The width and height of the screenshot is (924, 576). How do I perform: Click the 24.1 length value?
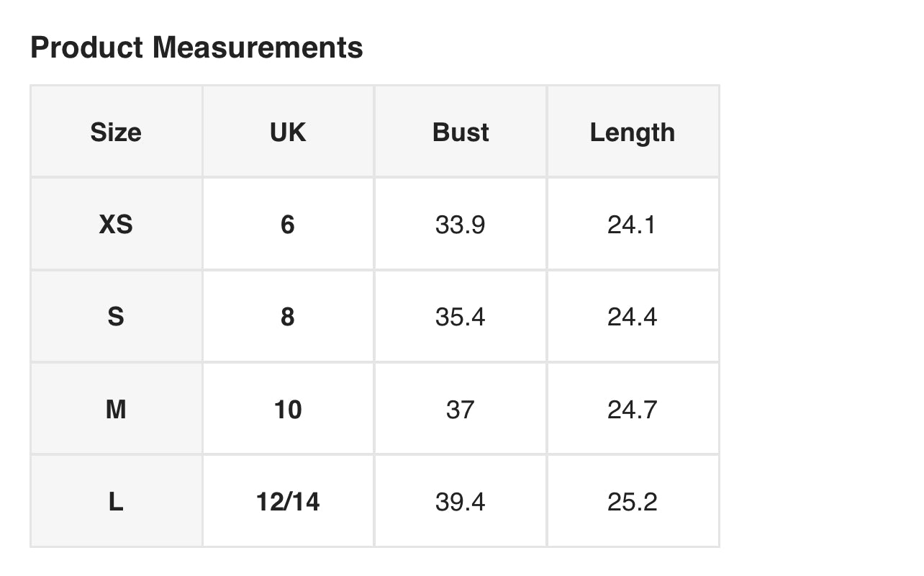[x=633, y=225]
